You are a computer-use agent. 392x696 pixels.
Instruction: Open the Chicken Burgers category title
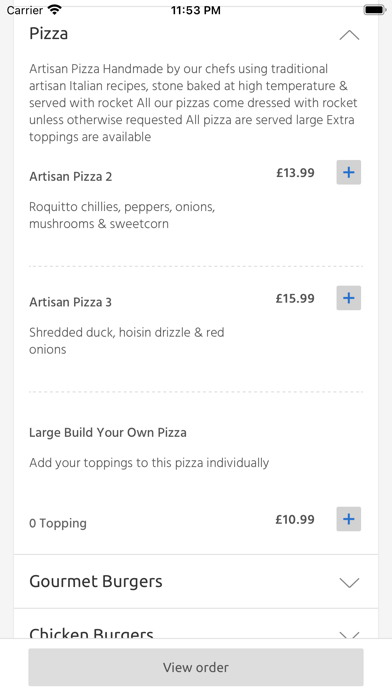[91, 633]
